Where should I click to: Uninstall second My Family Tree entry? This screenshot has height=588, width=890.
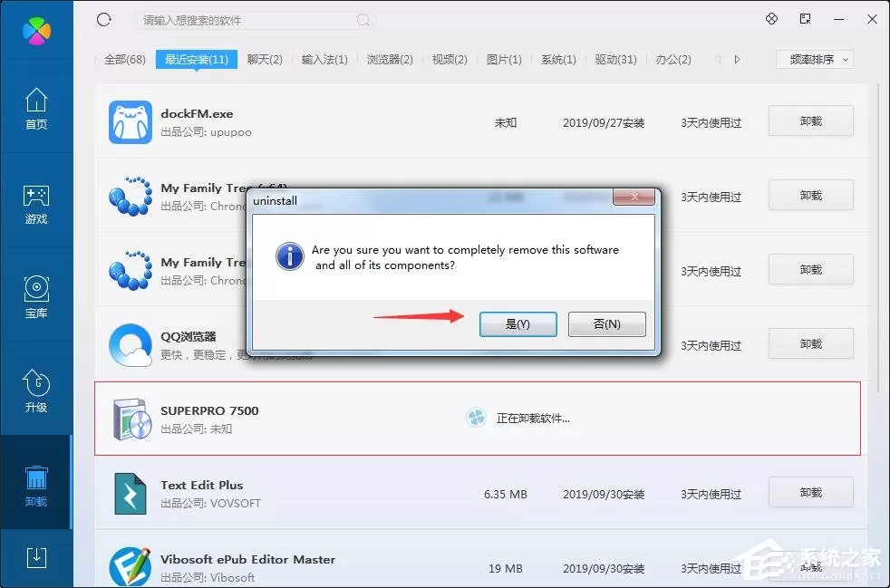[810, 270]
